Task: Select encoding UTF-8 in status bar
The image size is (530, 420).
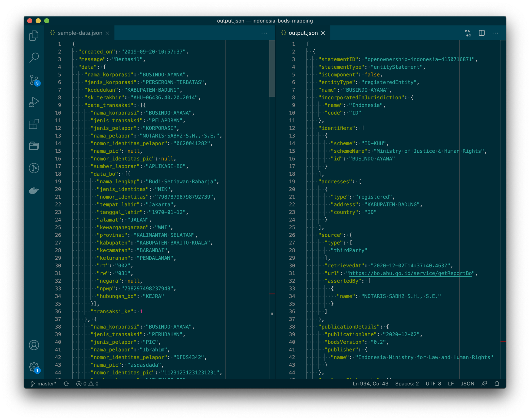Action: click(x=433, y=384)
